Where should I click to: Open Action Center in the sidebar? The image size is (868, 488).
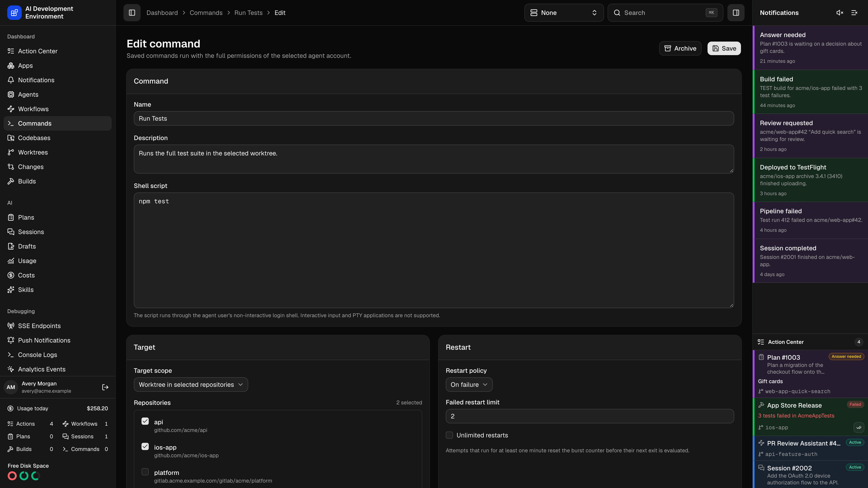coord(58,51)
